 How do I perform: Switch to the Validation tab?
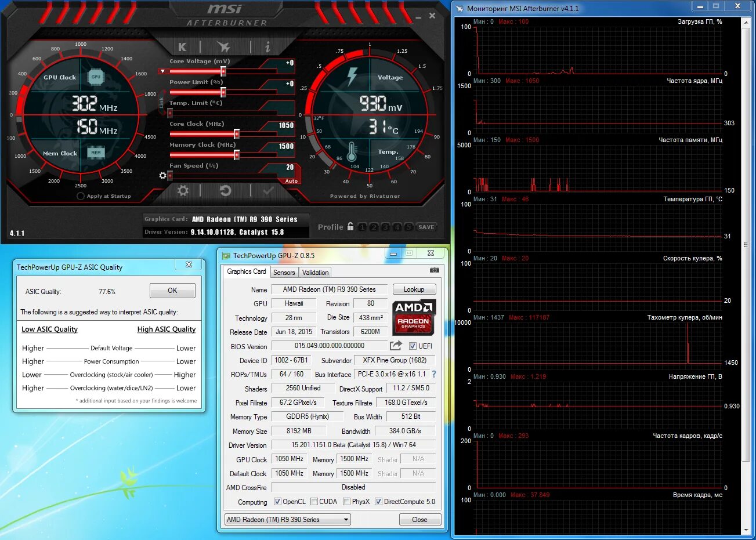point(316,272)
